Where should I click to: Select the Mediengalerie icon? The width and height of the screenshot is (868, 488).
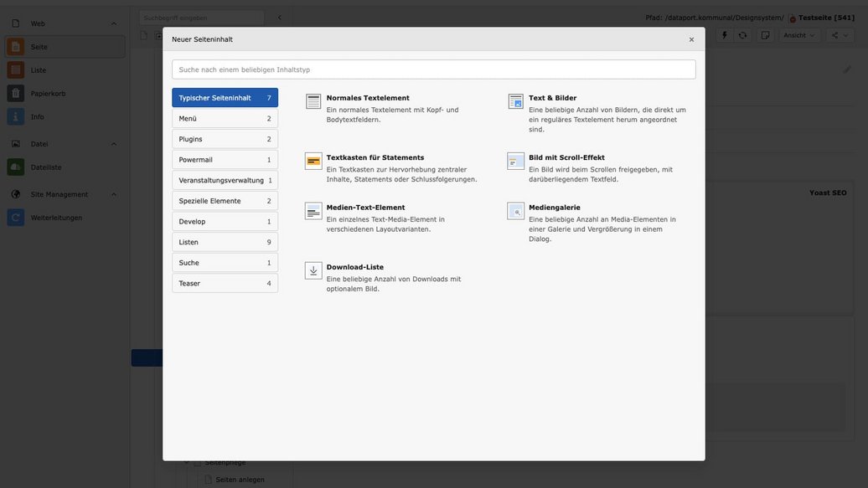[516, 211]
